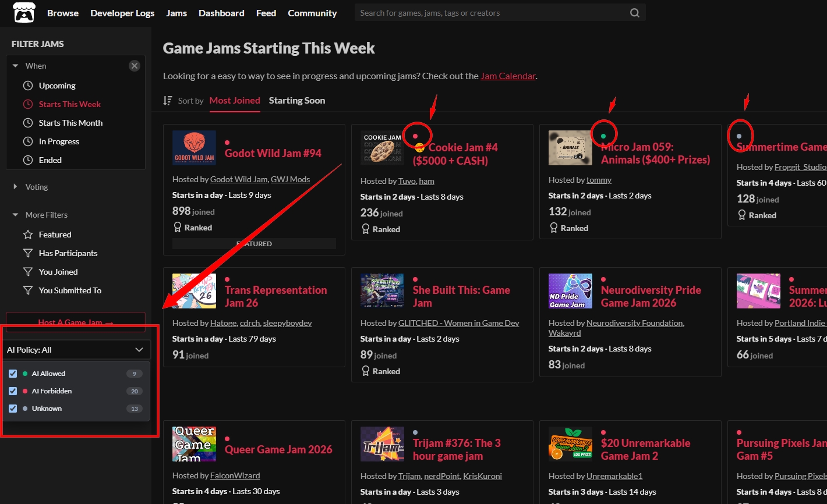Open the Unremarkable Game Jam thumbnail
Viewport: 827px width, 504px height.
click(x=570, y=444)
